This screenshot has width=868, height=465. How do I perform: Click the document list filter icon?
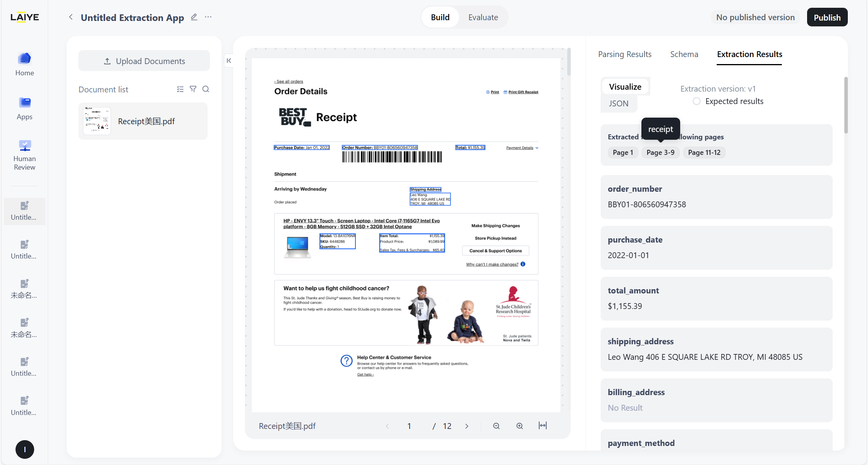pos(193,89)
